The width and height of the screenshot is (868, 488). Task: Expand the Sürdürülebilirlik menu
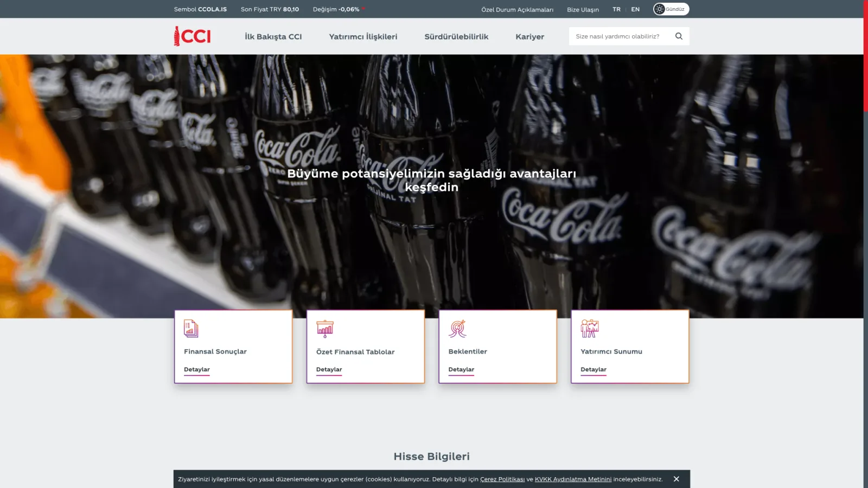pyautogui.click(x=456, y=37)
